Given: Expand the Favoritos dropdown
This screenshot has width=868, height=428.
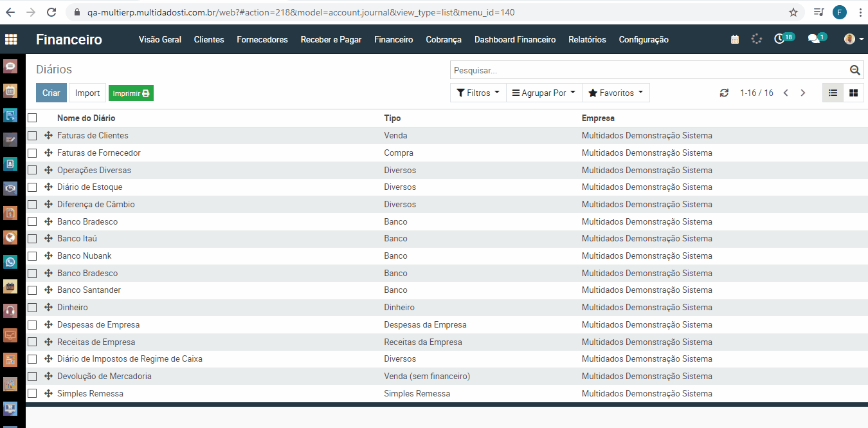Looking at the screenshot, I should pyautogui.click(x=615, y=93).
